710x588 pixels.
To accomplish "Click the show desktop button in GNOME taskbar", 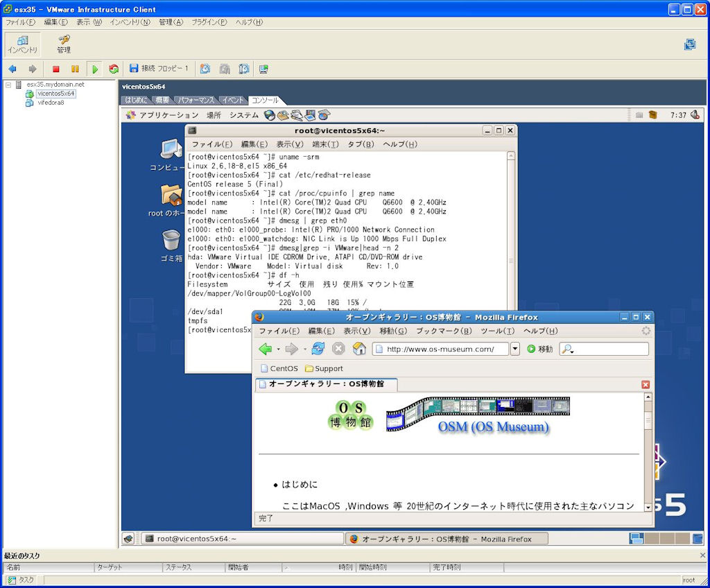I will (x=128, y=539).
